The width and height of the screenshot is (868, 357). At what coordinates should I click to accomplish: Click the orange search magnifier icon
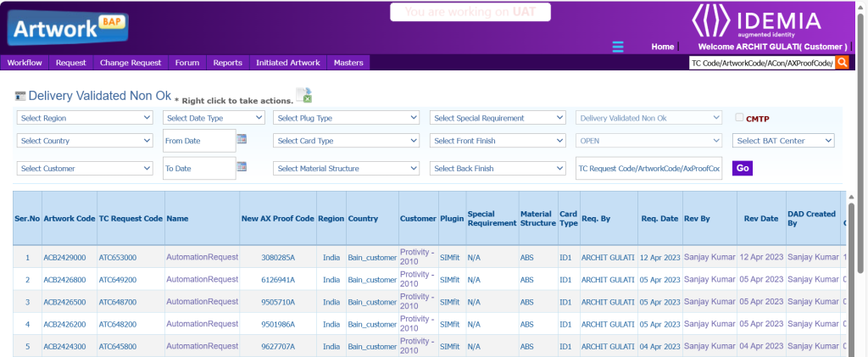pos(842,63)
